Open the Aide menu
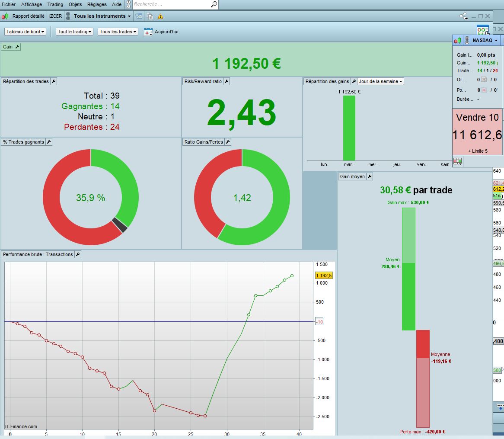This screenshot has height=439, width=504. point(117,4)
